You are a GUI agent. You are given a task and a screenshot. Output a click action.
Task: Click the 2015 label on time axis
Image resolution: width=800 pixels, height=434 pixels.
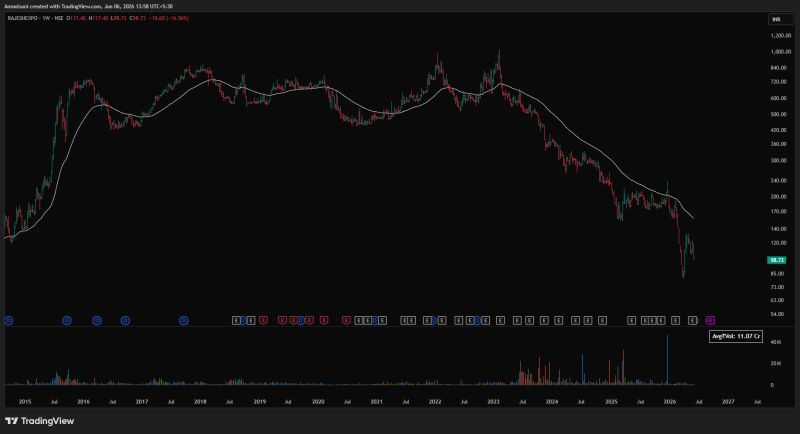(24, 402)
